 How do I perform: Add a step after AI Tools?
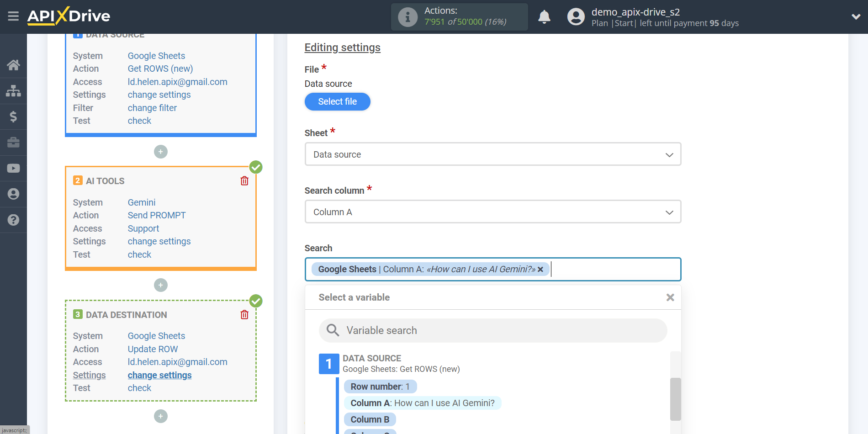(x=161, y=285)
